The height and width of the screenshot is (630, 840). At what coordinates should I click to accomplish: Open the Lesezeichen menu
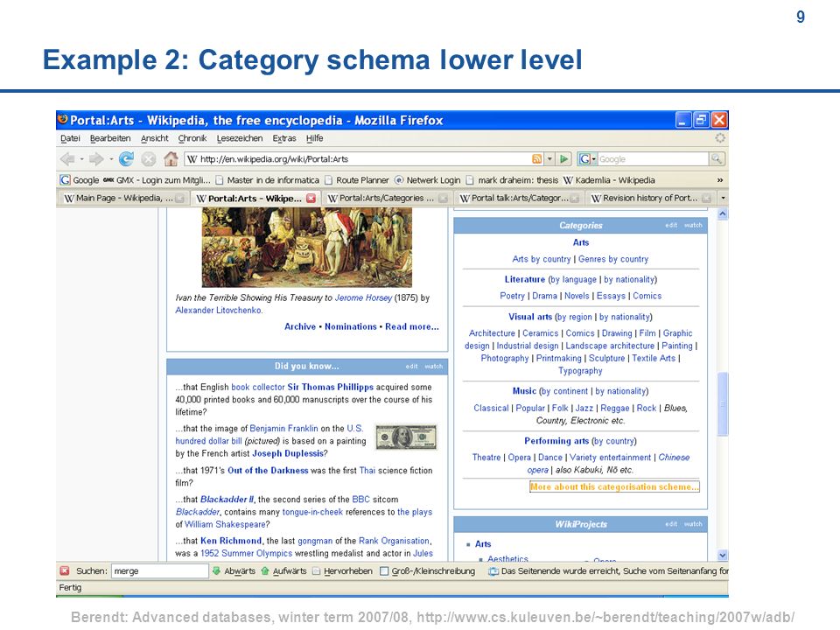[240, 138]
